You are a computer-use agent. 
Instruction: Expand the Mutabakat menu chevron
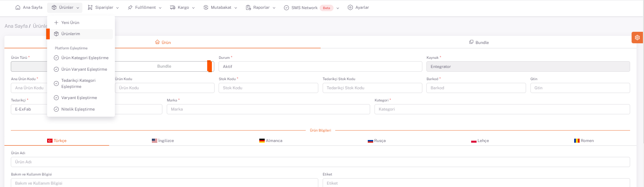pos(236,8)
